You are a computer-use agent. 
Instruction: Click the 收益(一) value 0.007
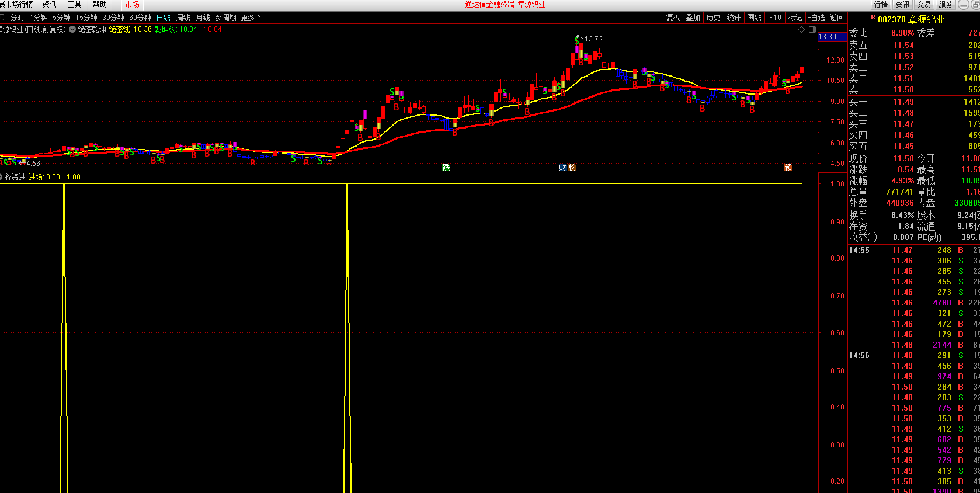click(903, 237)
